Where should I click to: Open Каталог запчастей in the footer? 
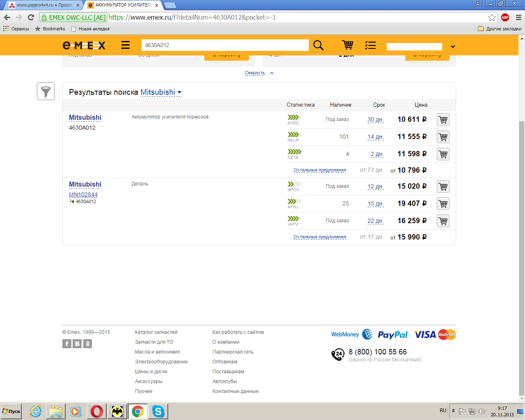(156, 332)
